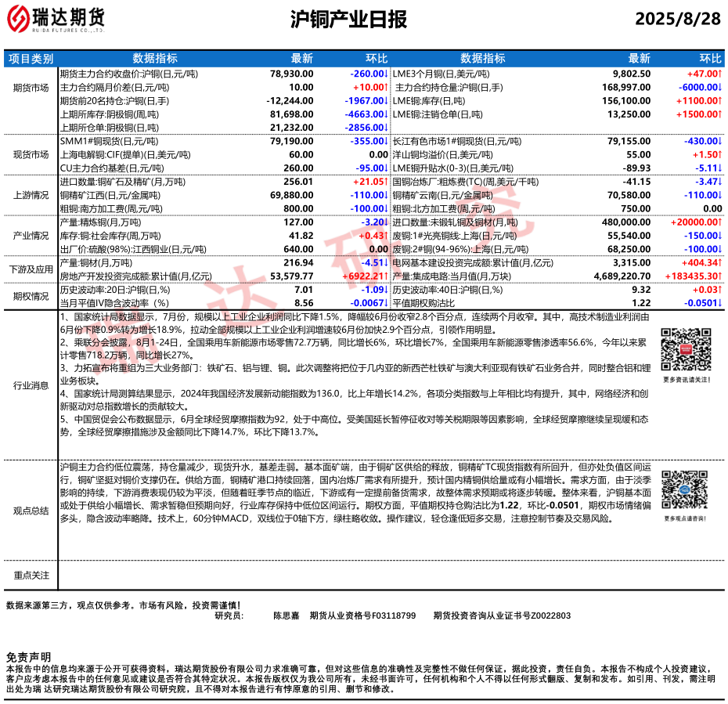Click the red up arrow after +47.00
Screen dimensions: 728x704
[720, 72]
